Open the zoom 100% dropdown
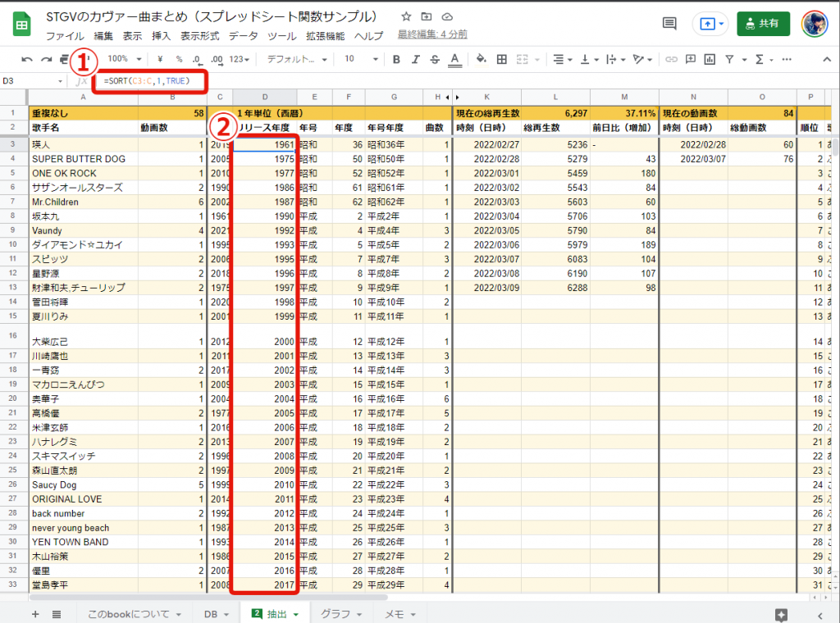The width and height of the screenshot is (840, 623). (125, 59)
